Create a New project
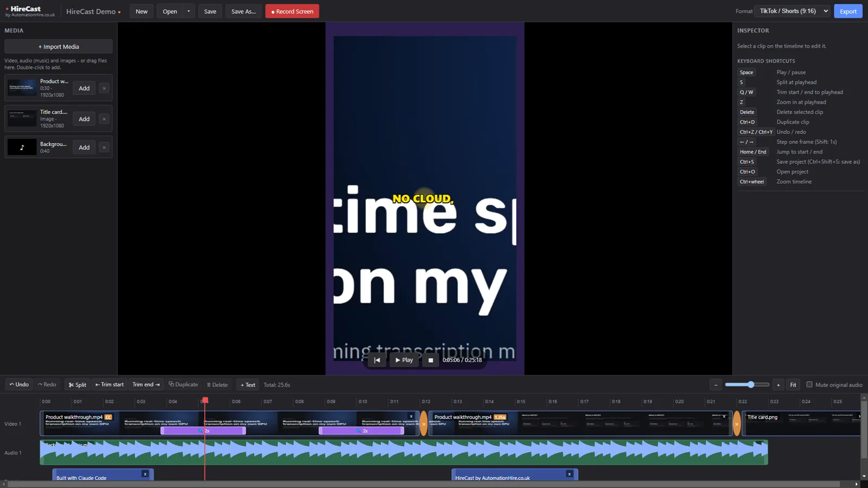Screen dimensions: 868x488 (142, 11)
